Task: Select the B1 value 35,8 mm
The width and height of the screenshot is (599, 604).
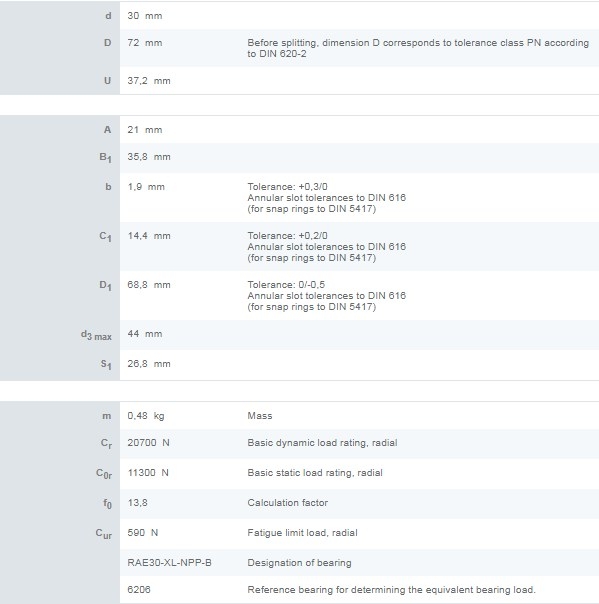Action: [149, 157]
